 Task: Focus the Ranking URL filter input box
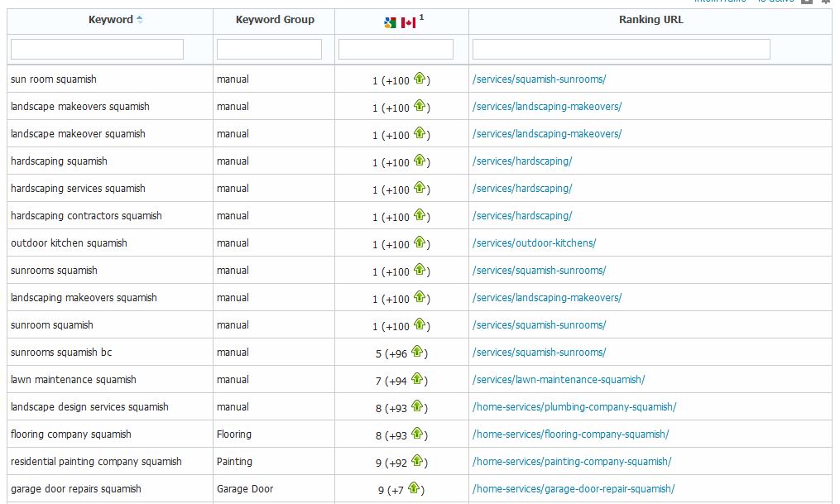click(x=622, y=50)
